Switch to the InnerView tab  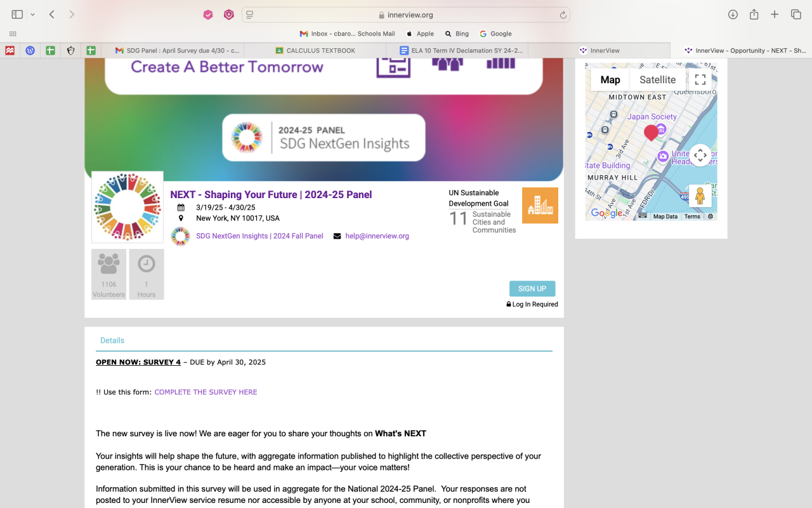tap(599, 50)
